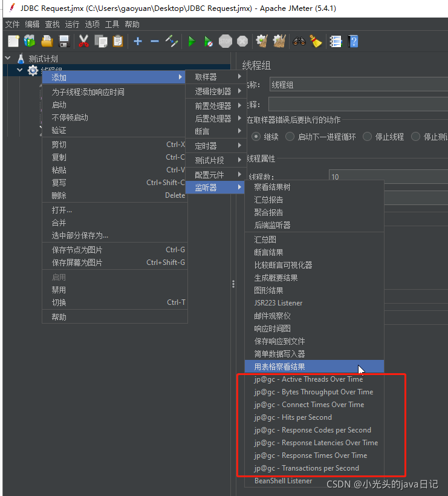Viewport: 448px width, 496px height.
Task: Click the thread group name input field
Action: [359, 85]
